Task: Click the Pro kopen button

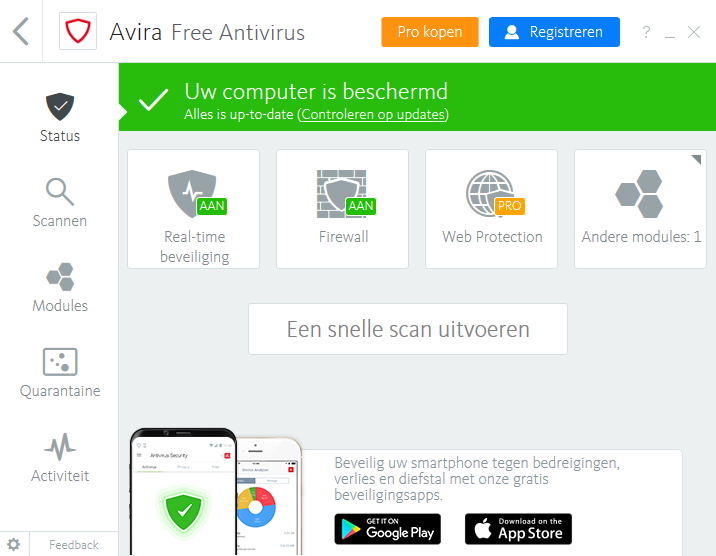Action: pos(430,32)
